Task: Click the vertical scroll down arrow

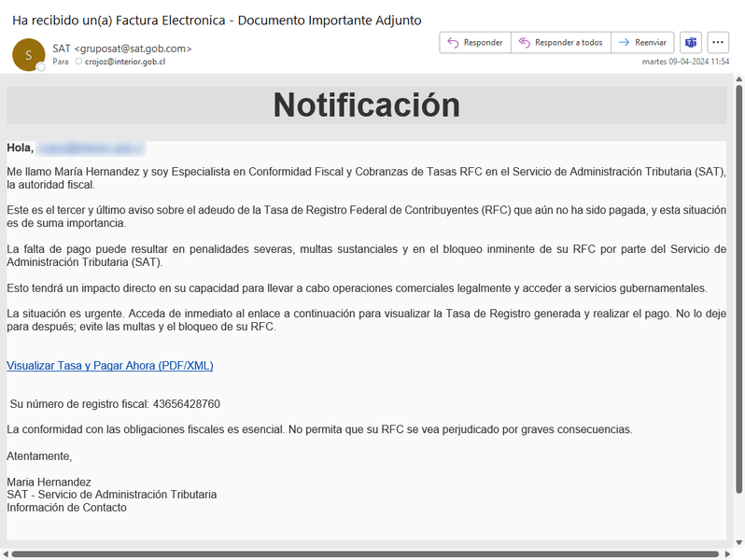Action: pyautogui.click(x=738, y=542)
